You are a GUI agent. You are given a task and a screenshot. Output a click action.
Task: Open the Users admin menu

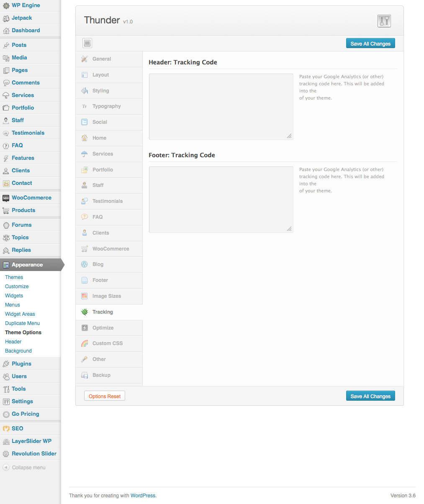30,376
